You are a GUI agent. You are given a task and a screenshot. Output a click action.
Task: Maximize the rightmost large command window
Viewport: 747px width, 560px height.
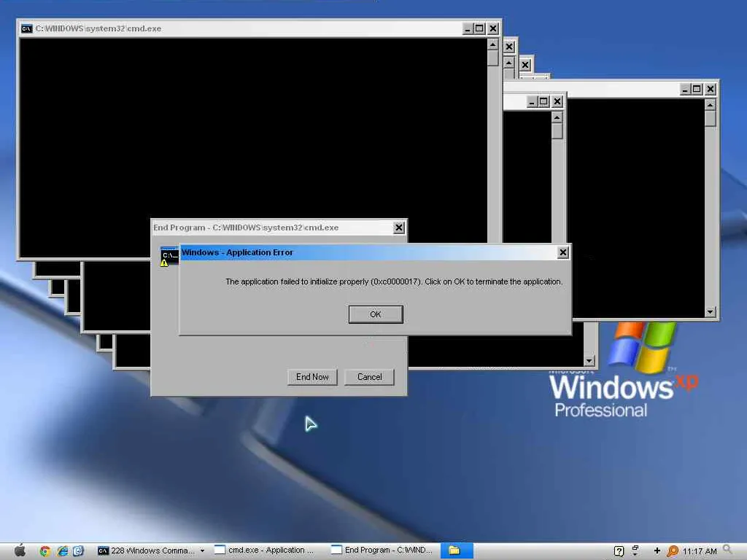697,89
